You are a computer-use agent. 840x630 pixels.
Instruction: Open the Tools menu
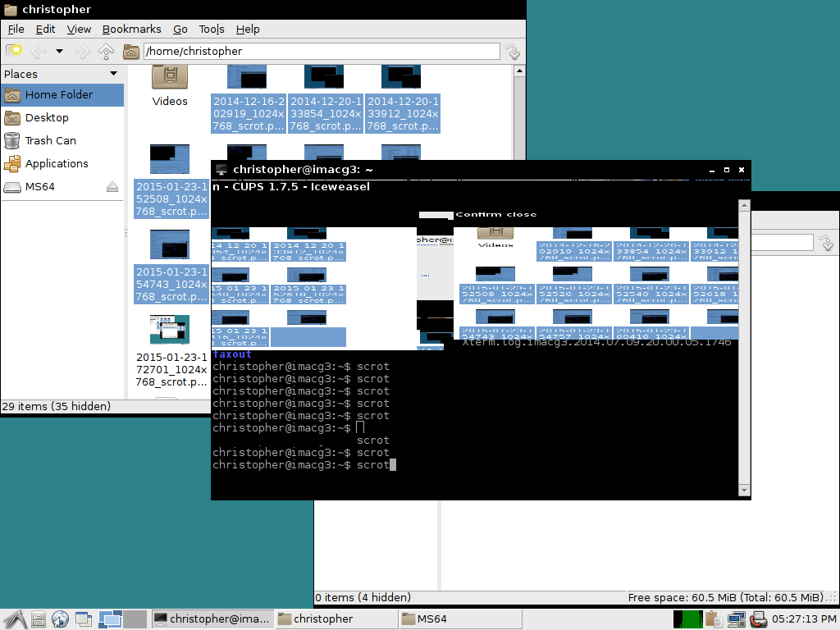(x=211, y=29)
